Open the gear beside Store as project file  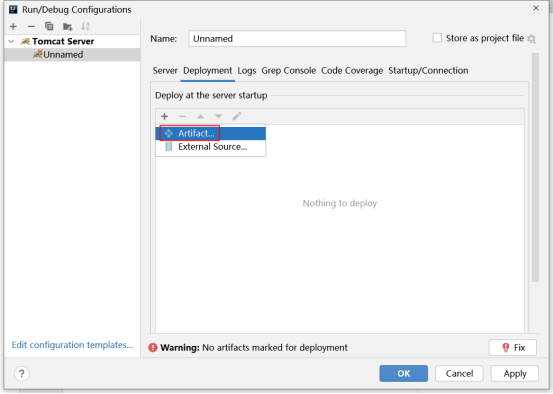click(531, 38)
